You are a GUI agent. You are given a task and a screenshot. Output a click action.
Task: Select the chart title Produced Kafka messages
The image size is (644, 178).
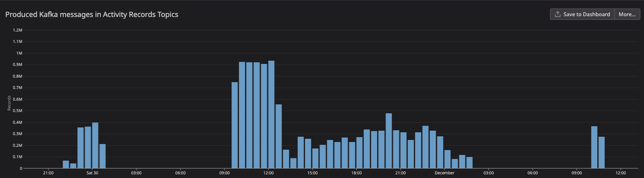click(x=92, y=15)
